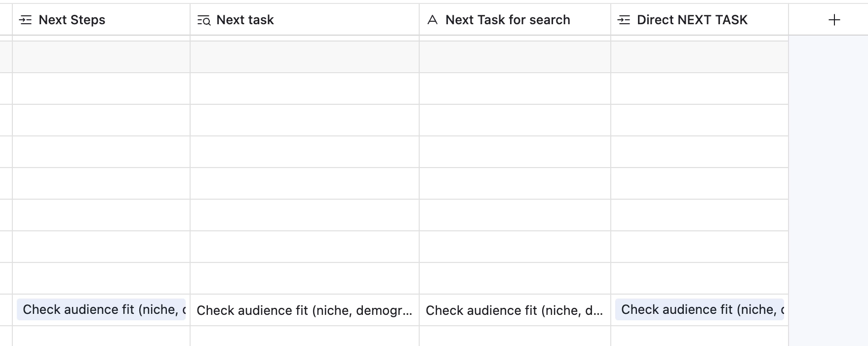Open the Check audience fit chip under Direct NEXT TASK

699,309
